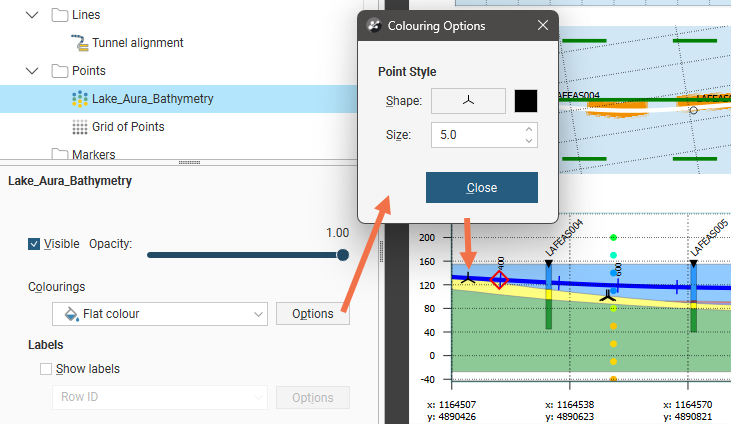Click the Options button beside Flat colour
The width and height of the screenshot is (731, 424).
pos(312,314)
